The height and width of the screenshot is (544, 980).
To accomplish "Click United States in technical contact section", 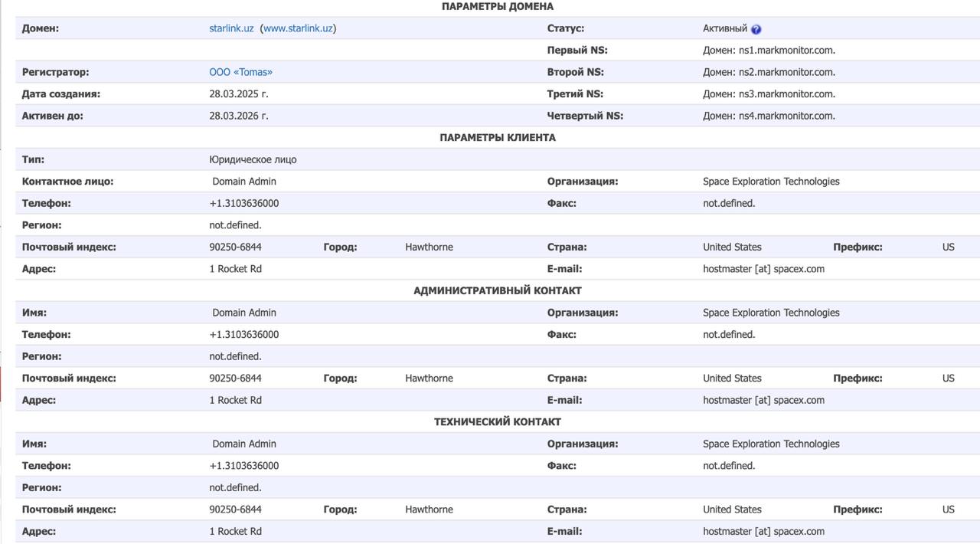I will 732,510.
